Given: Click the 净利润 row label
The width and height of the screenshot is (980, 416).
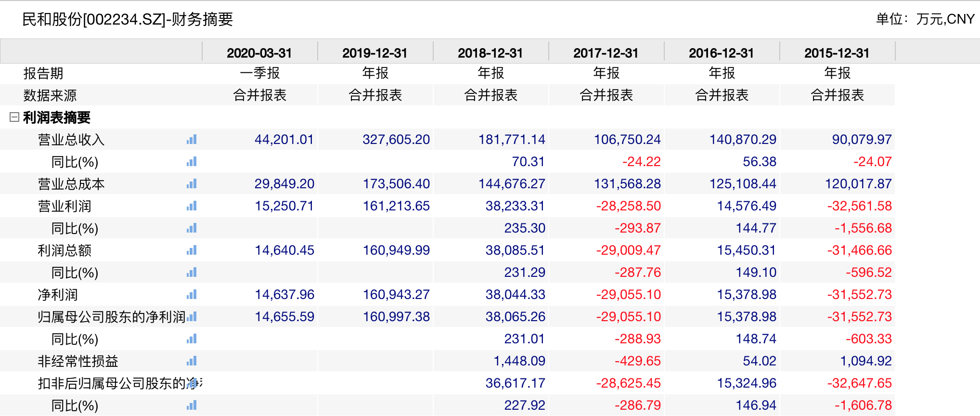Looking at the screenshot, I should point(58,295).
